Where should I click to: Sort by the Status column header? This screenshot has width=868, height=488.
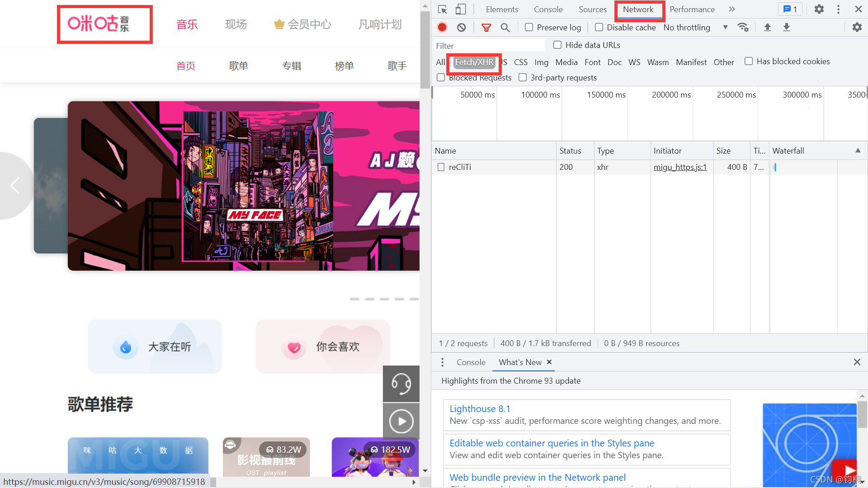570,151
